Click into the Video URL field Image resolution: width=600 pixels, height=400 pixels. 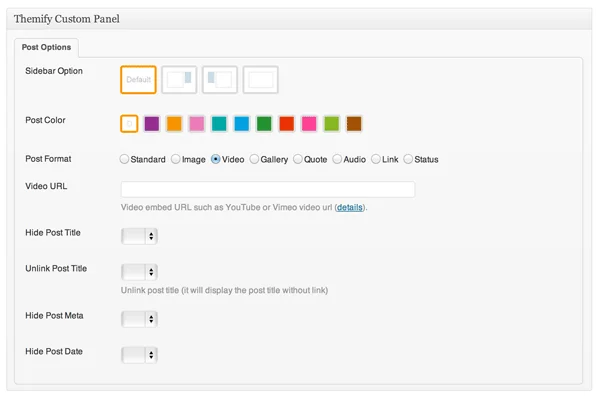[x=267, y=190]
